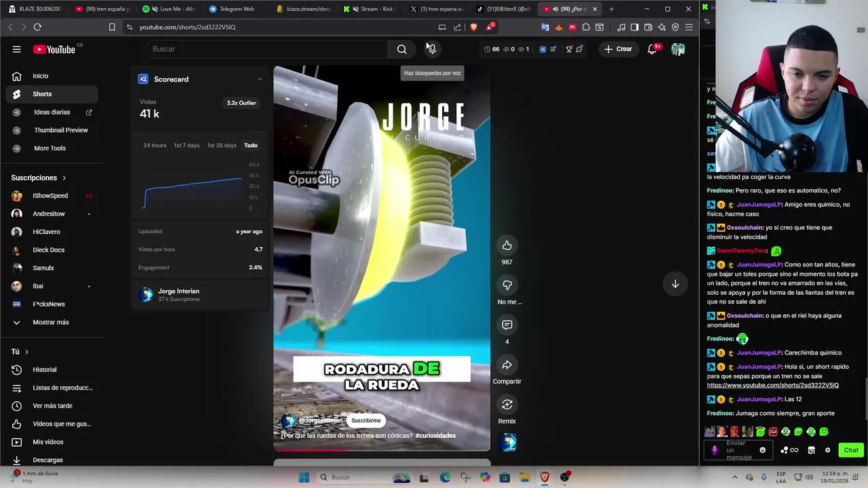
Task: Select the 24 hours range
Action: pyautogui.click(x=155, y=145)
